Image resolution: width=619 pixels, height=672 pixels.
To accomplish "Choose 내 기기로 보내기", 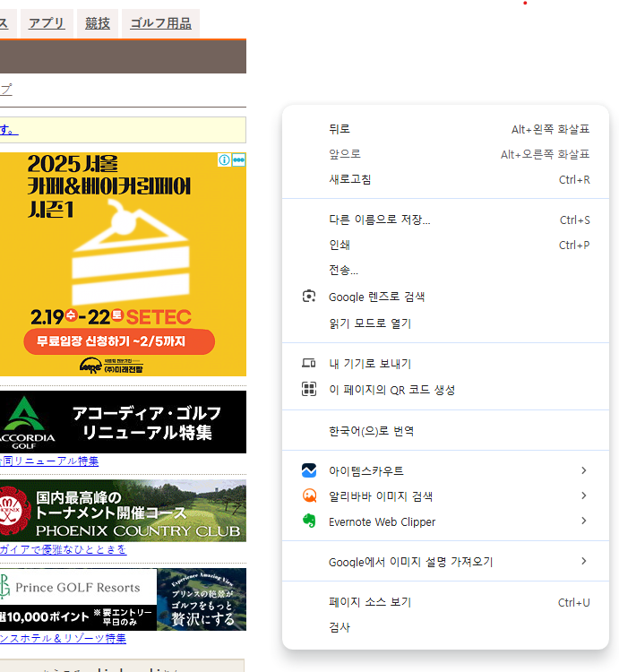I will pyautogui.click(x=445, y=364).
